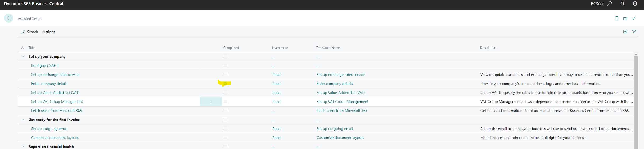
Task: Open the top bar search magnifier
Action: [610, 4]
